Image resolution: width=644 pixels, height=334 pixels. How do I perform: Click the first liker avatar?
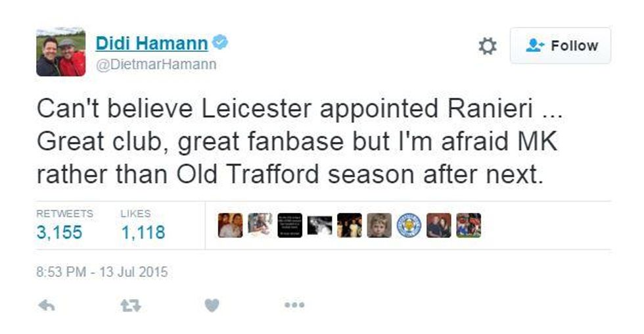click(230, 226)
